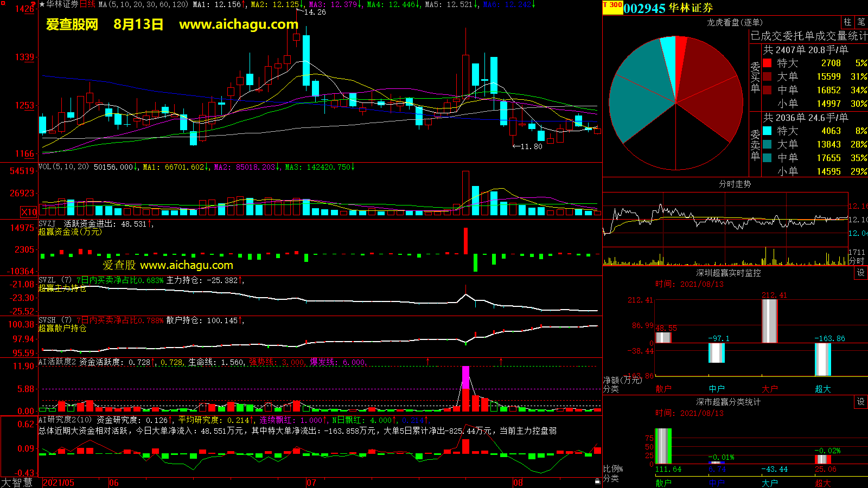Click the X10 volume scale marker
Screen dimensions: 868x488
(x=29, y=212)
